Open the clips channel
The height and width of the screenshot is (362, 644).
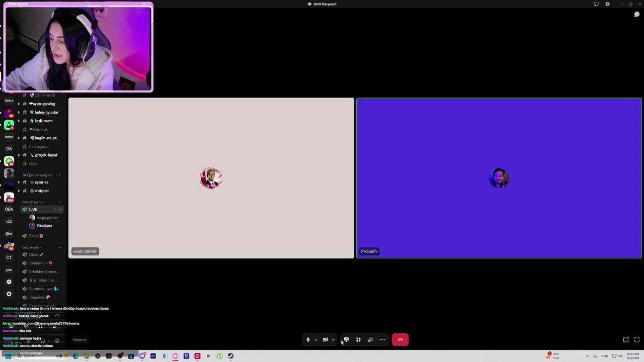point(42,164)
